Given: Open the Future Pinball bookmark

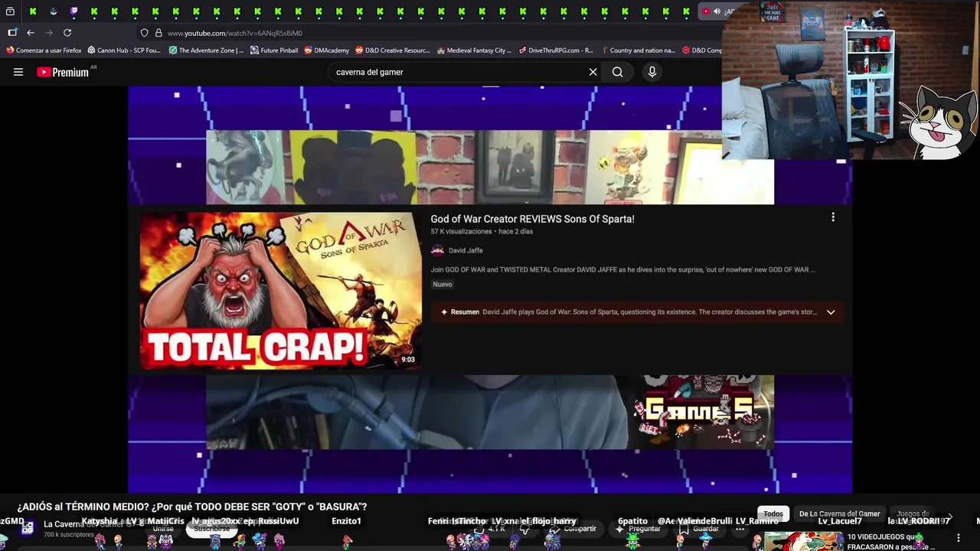Looking at the screenshot, I should 274,51.
